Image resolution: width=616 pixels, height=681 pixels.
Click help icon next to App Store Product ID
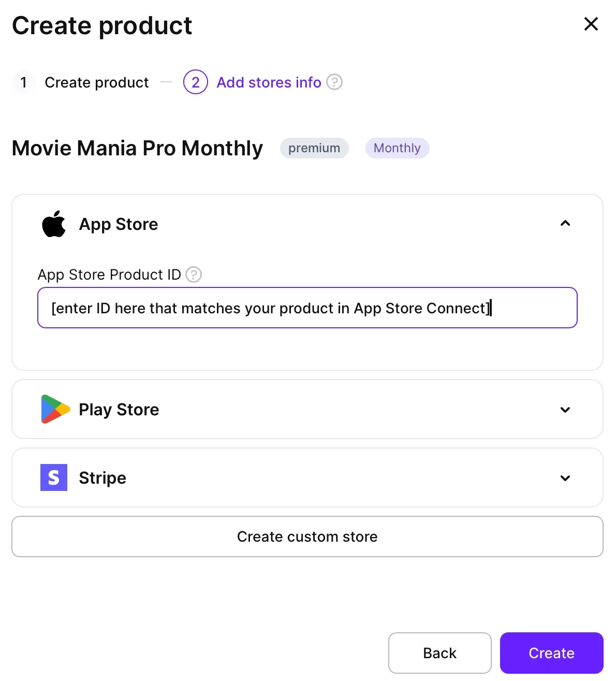coord(194,274)
